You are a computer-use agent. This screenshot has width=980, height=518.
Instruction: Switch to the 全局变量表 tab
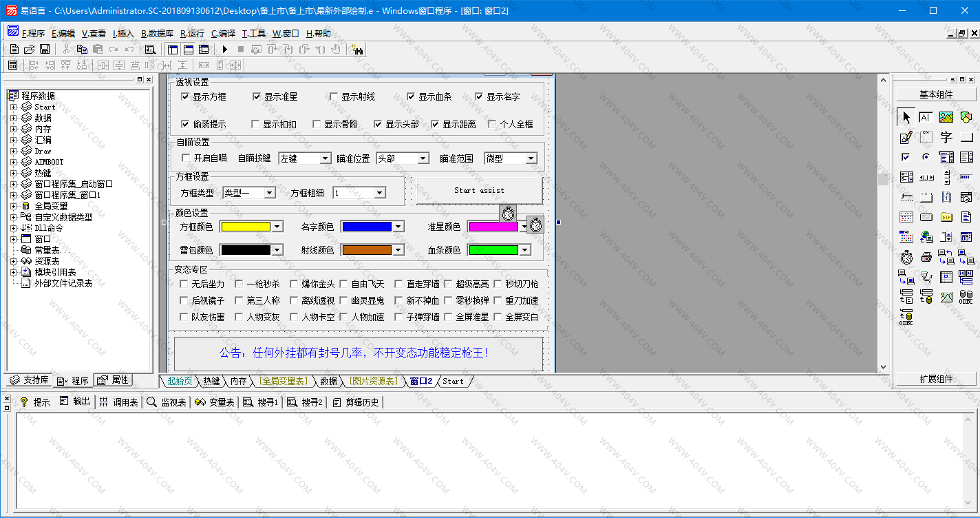pyautogui.click(x=284, y=381)
